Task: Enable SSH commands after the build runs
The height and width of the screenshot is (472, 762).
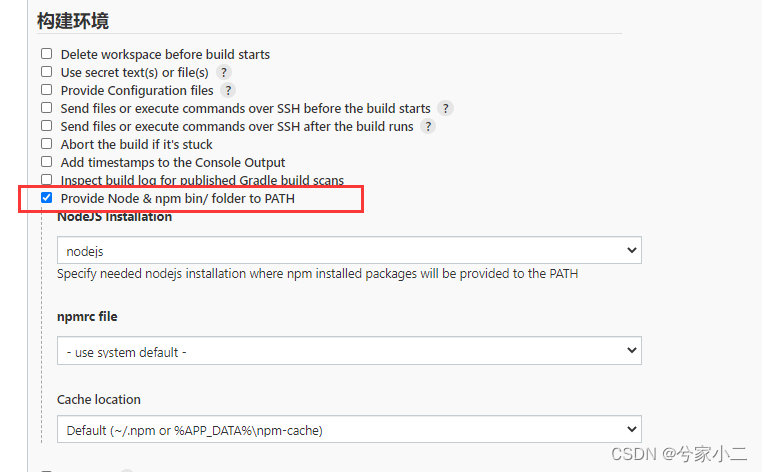Action: coord(47,125)
